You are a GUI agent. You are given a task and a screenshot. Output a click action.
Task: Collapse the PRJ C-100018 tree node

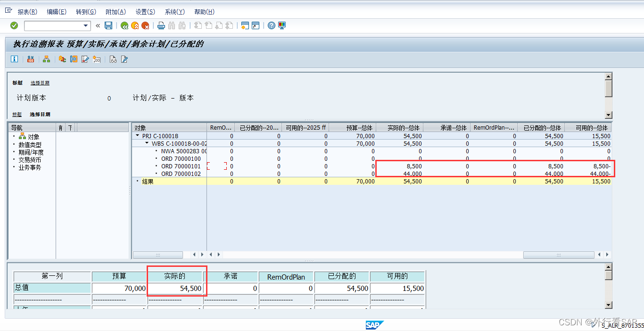click(x=138, y=136)
